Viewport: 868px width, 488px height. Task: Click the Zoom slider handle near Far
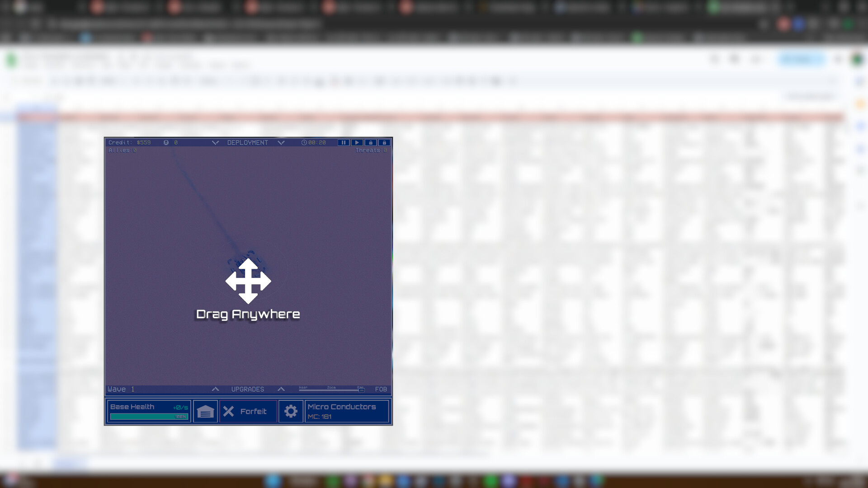coord(361,390)
